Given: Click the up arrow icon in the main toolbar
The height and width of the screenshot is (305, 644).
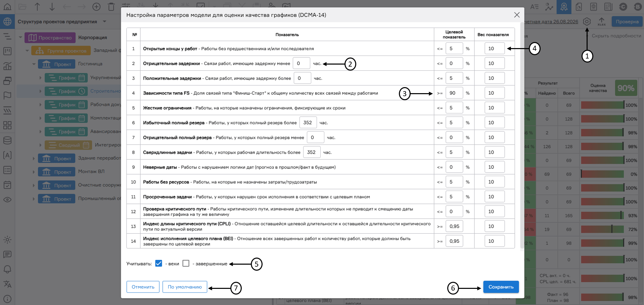Looking at the screenshot, I should pyautogui.click(x=37, y=6).
